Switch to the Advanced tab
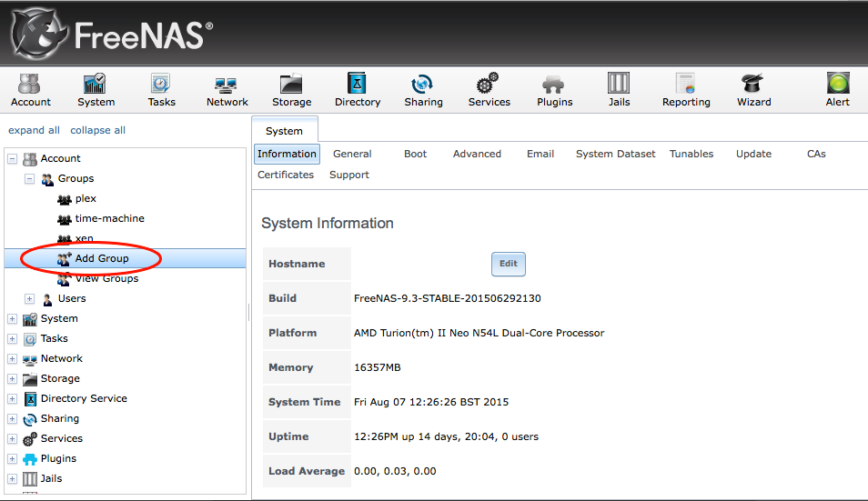The width and height of the screenshot is (868, 501). click(477, 154)
